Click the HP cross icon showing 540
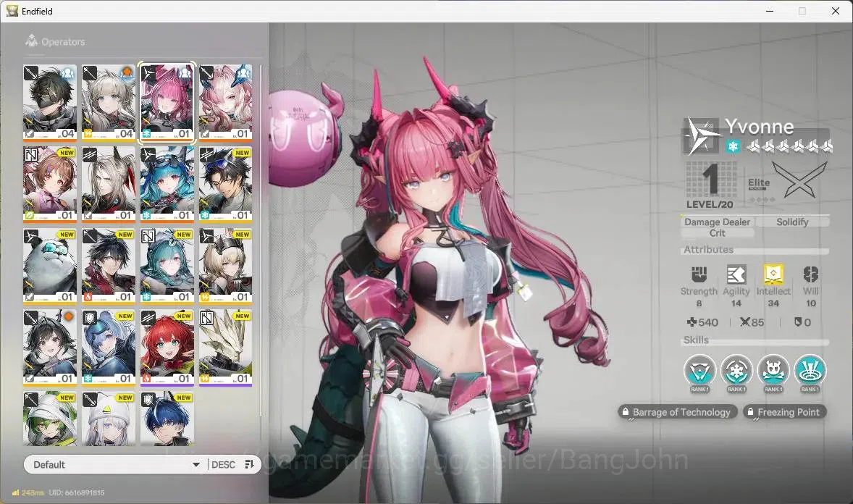853x504 pixels. (692, 322)
